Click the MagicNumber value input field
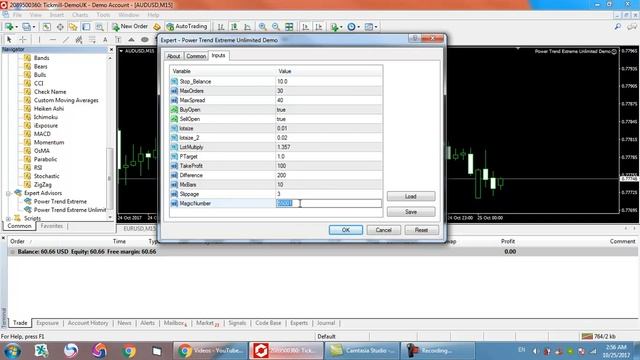 [329, 203]
